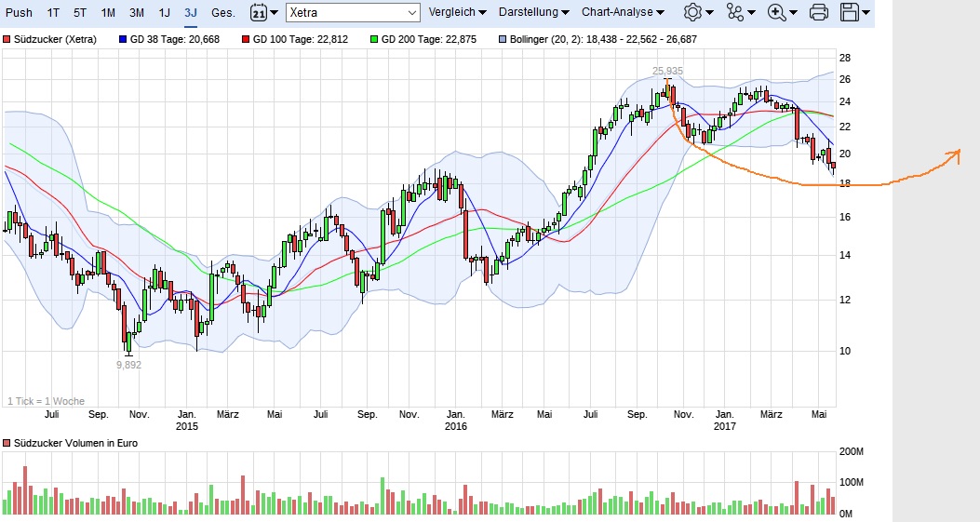Expand the Vergleich dropdown menu
Viewport: 980px width, 522px height.
[x=457, y=12]
